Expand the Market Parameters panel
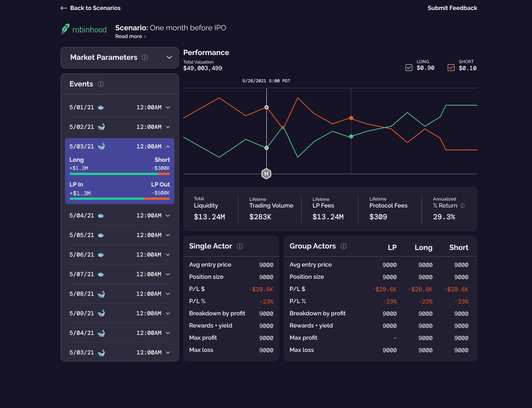The width and height of the screenshot is (532, 408). pyautogui.click(x=169, y=57)
